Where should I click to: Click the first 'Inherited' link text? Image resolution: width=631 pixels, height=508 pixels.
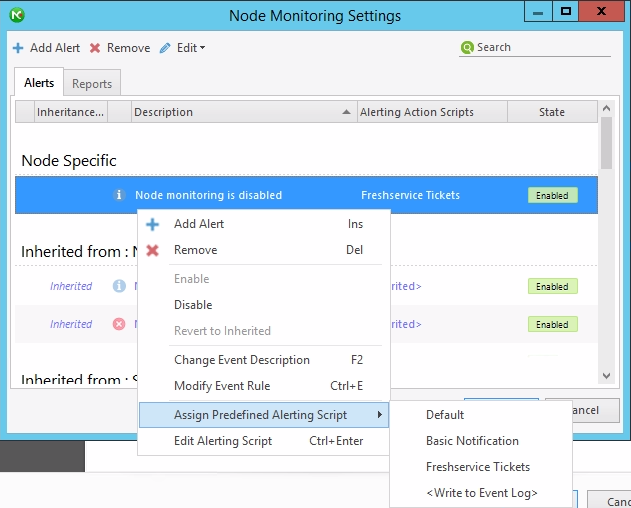71,286
